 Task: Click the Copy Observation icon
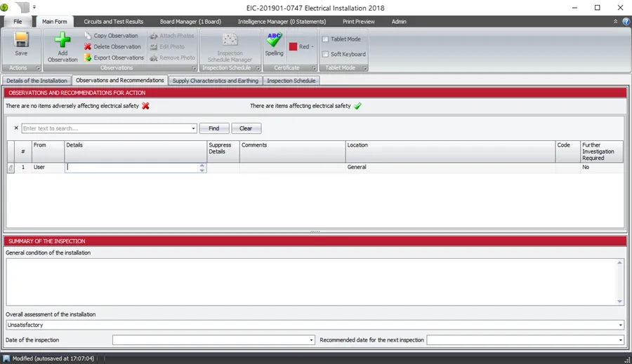click(x=88, y=36)
